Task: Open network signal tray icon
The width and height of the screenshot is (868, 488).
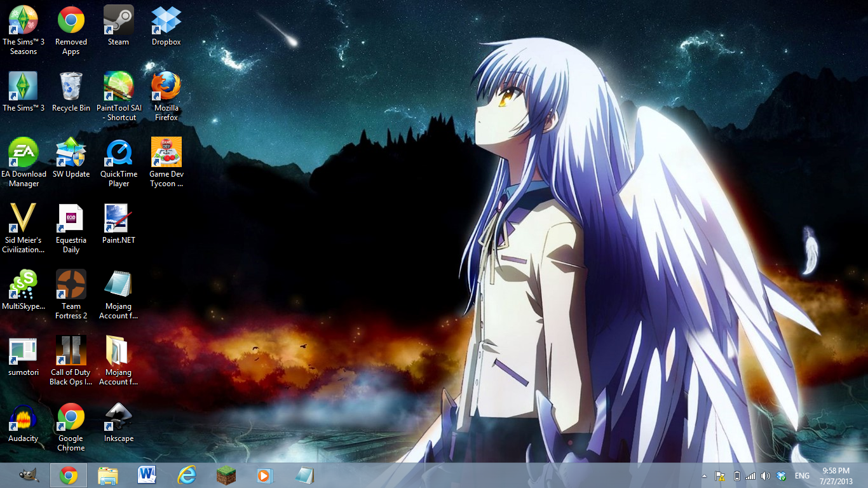Action: 750,476
